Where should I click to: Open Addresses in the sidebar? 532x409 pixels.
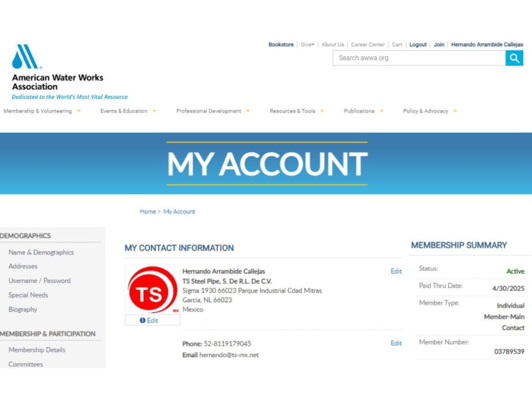coord(23,266)
